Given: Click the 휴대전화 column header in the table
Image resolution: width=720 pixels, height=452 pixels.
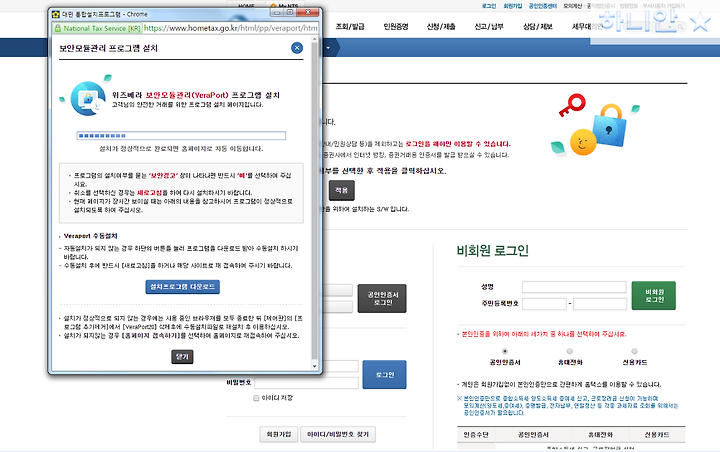Looking at the screenshot, I should coord(600,435).
